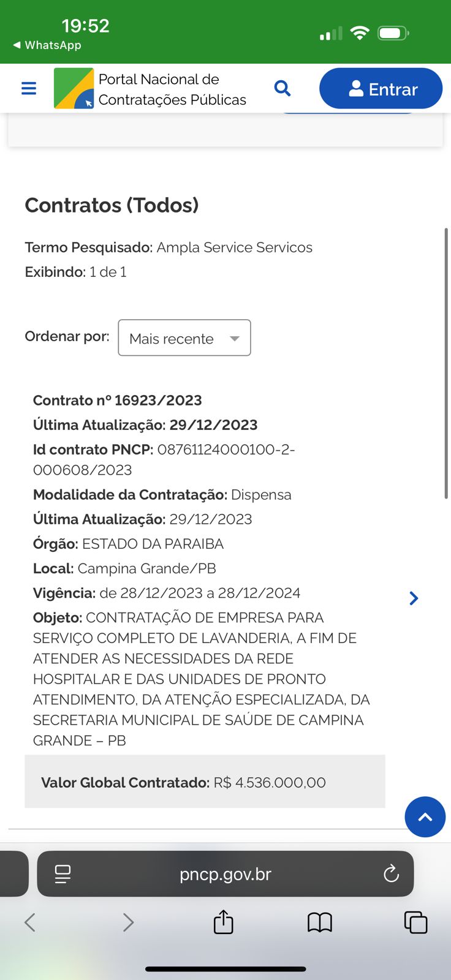This screenshot has width=451, height=980.
Task: Open the site search magnifier
Action: (x=282, y=88)
